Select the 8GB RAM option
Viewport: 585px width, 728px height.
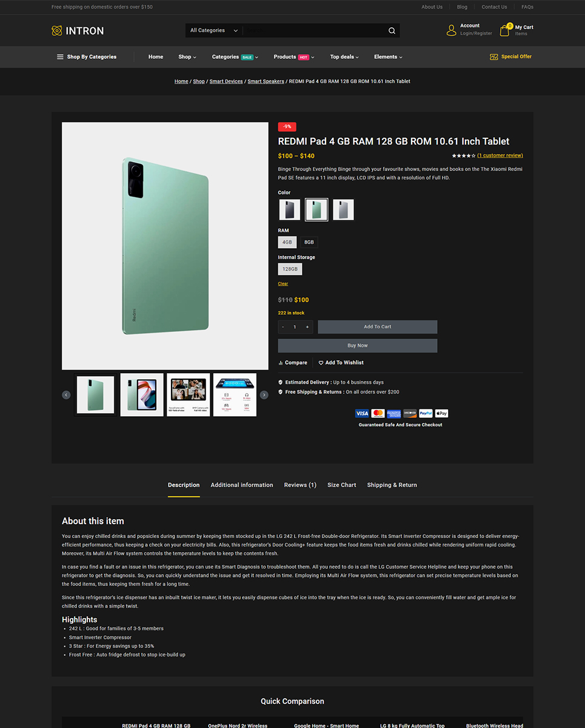[x=309, y=242]
